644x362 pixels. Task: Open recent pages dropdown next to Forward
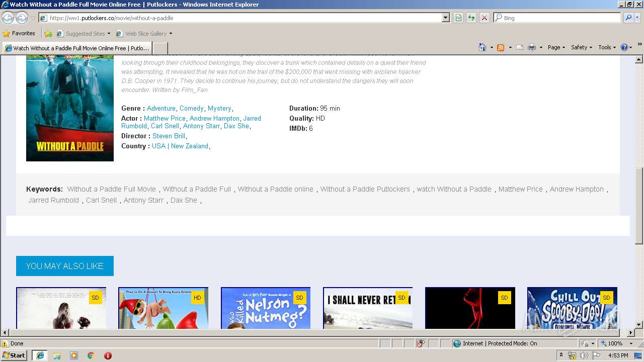click(33, 18)
